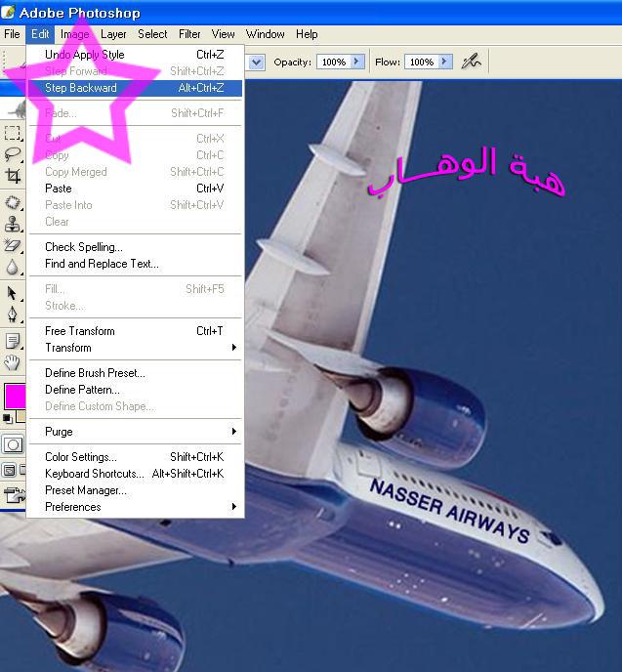This screenshot has width=622, height=672.
Task: Toggle the airbrush option next to Flow
Action: point(472,62)
